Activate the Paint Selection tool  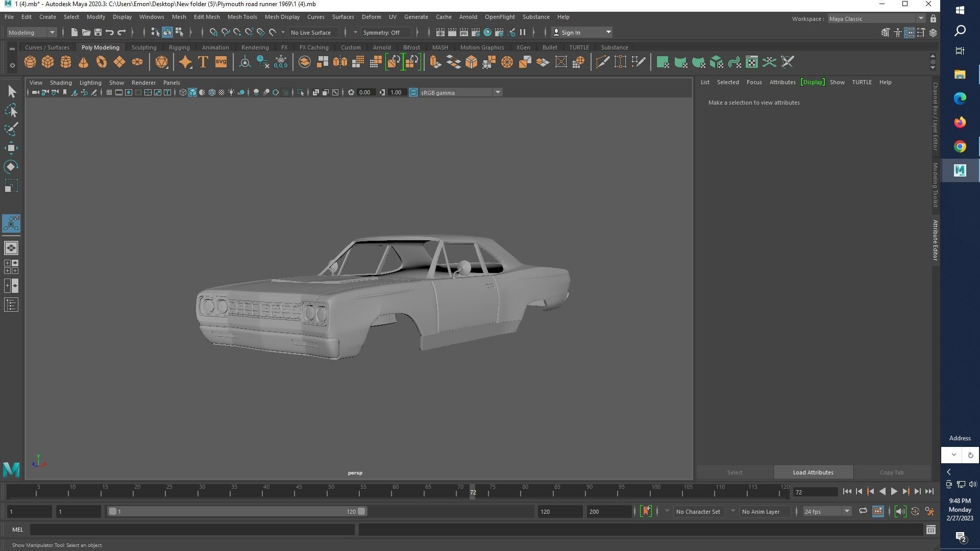coord(11,129)
